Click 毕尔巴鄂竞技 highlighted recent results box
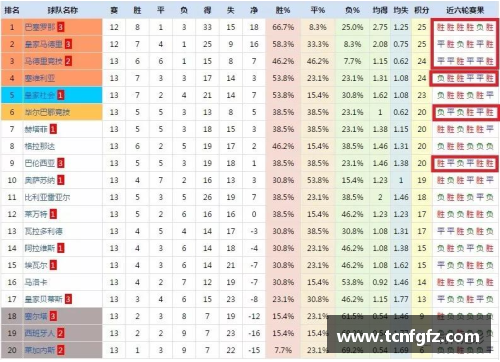The image size is (500, 362). tap(465, 112)
